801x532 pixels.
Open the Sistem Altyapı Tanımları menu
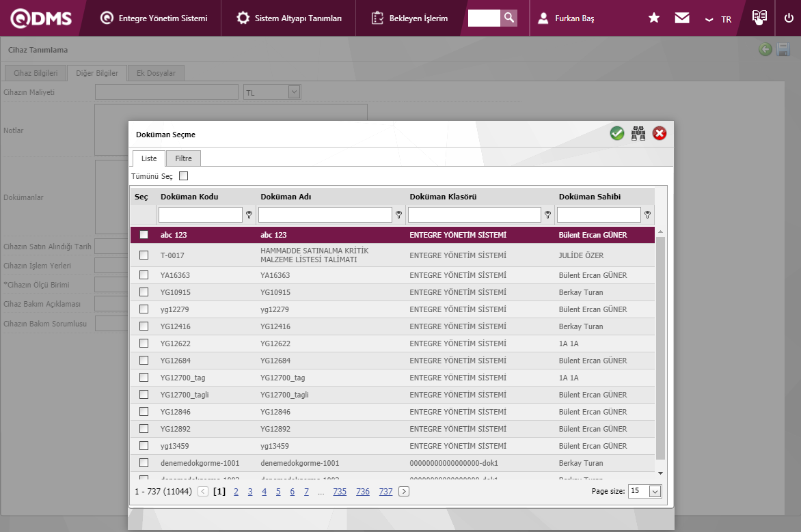coord(289,18)
